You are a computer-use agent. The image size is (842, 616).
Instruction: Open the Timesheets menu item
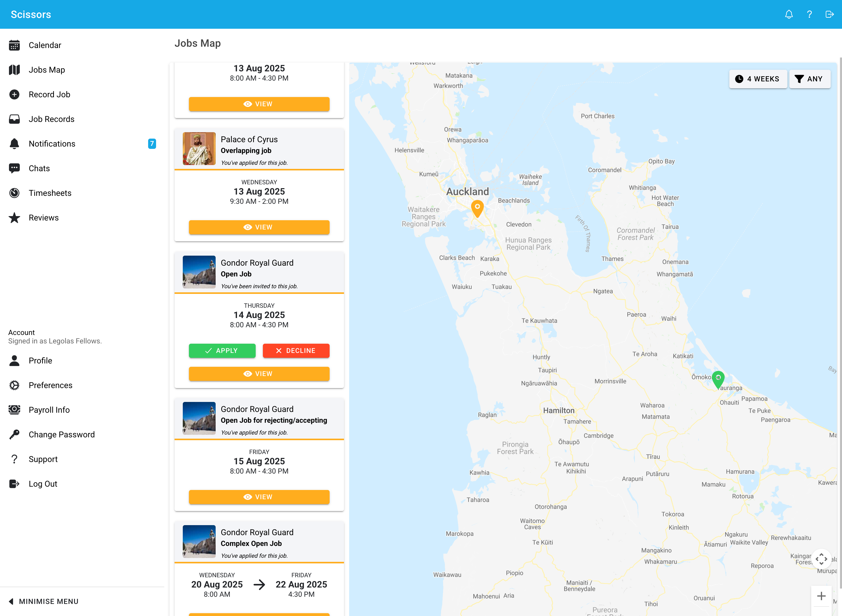(x=50, y=193)
